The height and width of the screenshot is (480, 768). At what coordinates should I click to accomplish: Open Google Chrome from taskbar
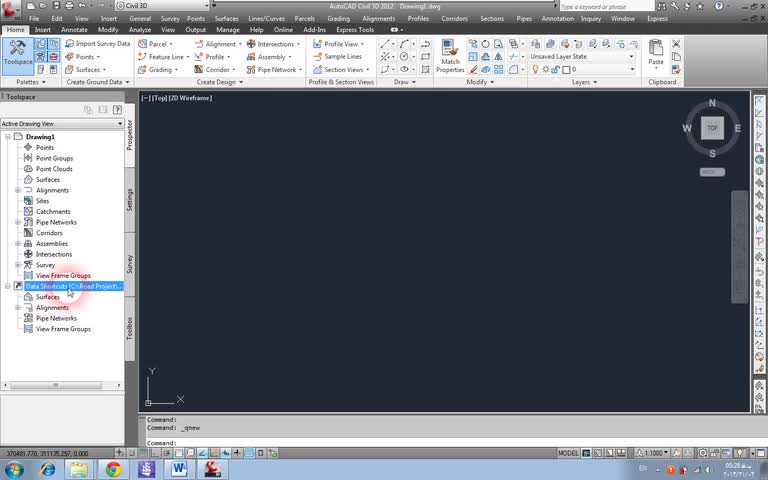[x=113, y=469]
